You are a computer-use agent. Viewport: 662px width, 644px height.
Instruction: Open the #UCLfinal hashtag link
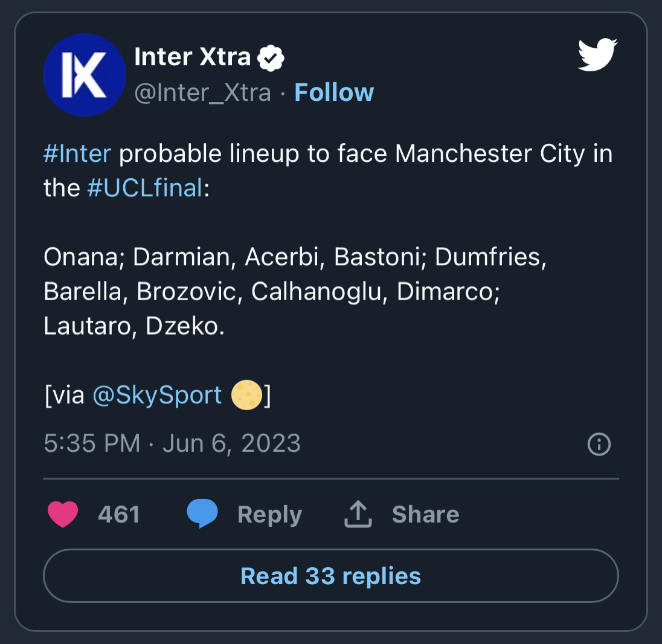tap(145, 188)
